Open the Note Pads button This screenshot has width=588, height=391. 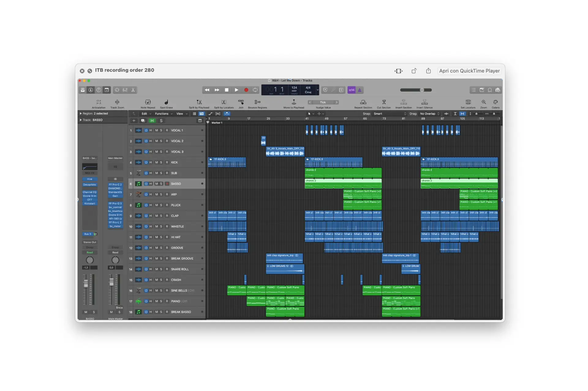click(x=482, y=90)
